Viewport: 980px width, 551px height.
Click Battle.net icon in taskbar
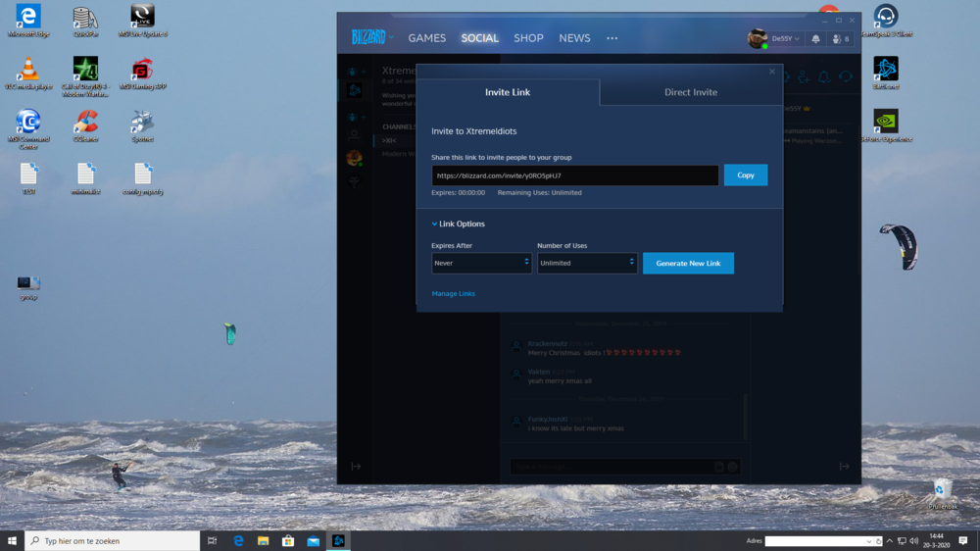[338, 540]
